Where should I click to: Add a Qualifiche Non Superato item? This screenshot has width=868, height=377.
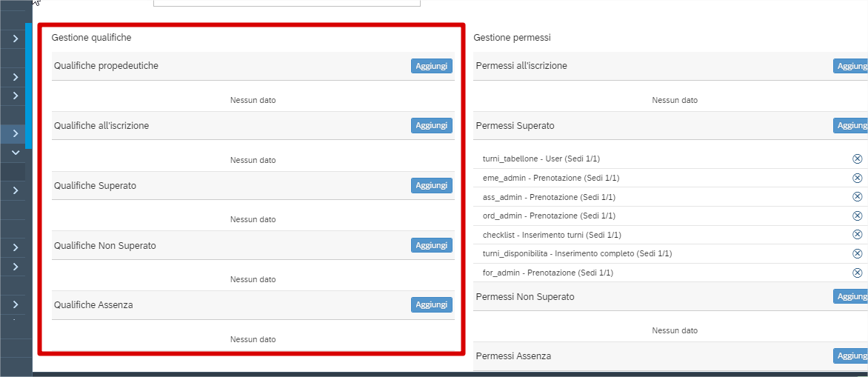[x=431, y=245]
